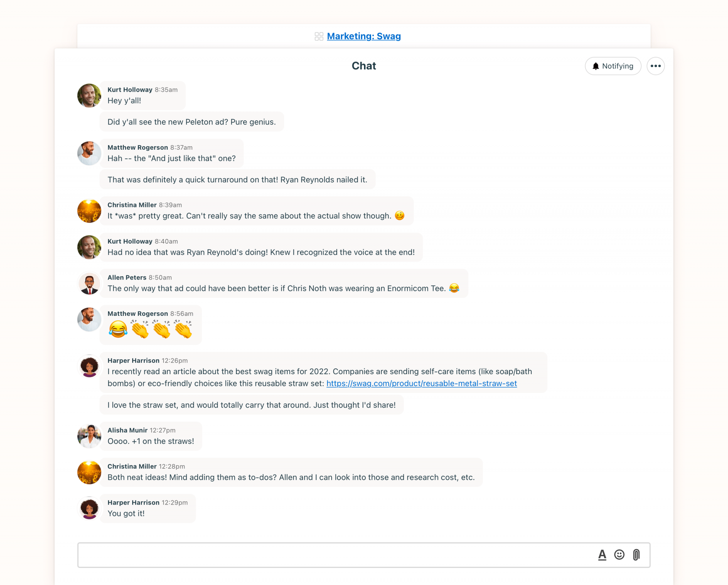Expand more actions with the ellipsis control

click(655, 66)
